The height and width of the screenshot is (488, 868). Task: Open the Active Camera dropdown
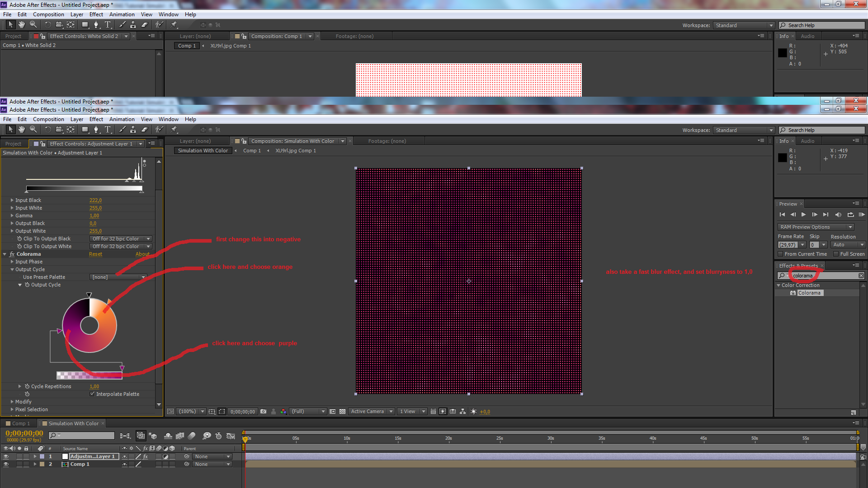pyautogui.click(x=372, y=412)
